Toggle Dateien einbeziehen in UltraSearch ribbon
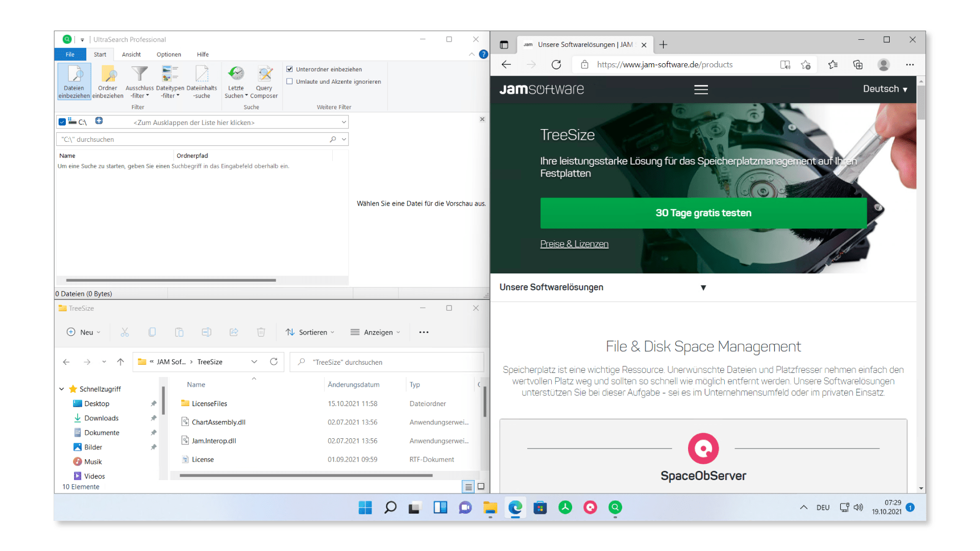The image size is (980, 551). tap(74, 81)
